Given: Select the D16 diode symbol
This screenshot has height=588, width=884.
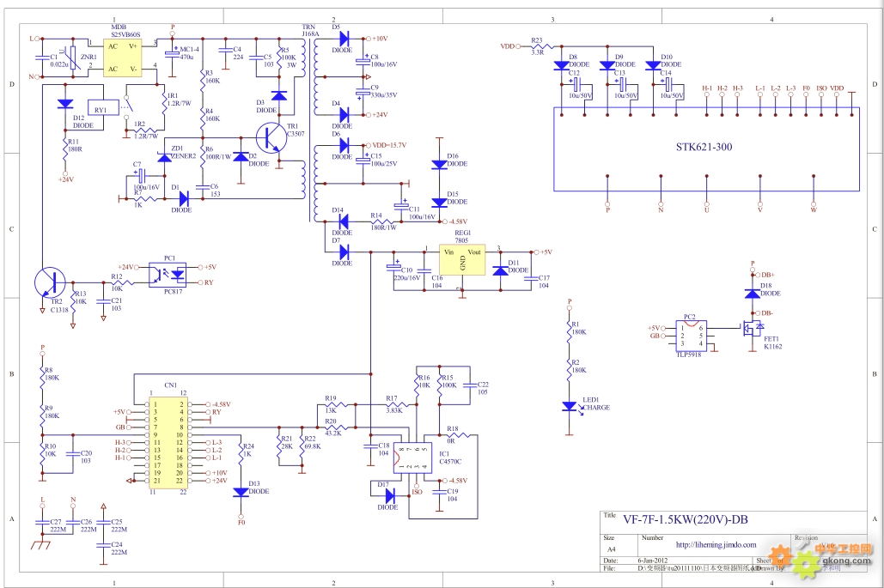Looking at the screenshot, I should (439, 165).
